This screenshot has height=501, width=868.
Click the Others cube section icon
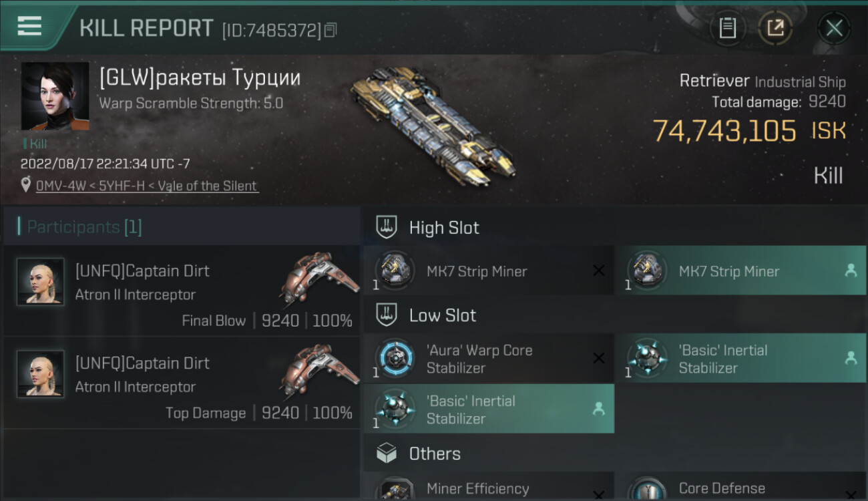(x=387, y=454)
